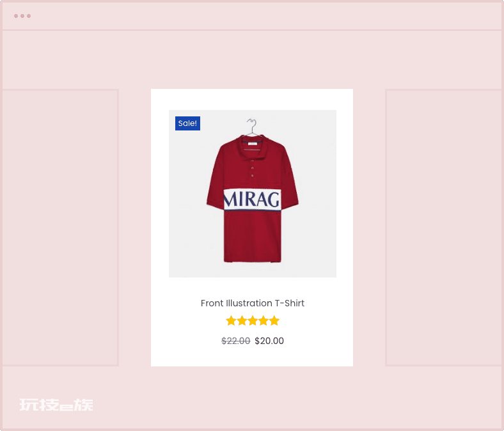Click the third dot in the window header
This screenshot has width=504, height=431.
(29, 16)
